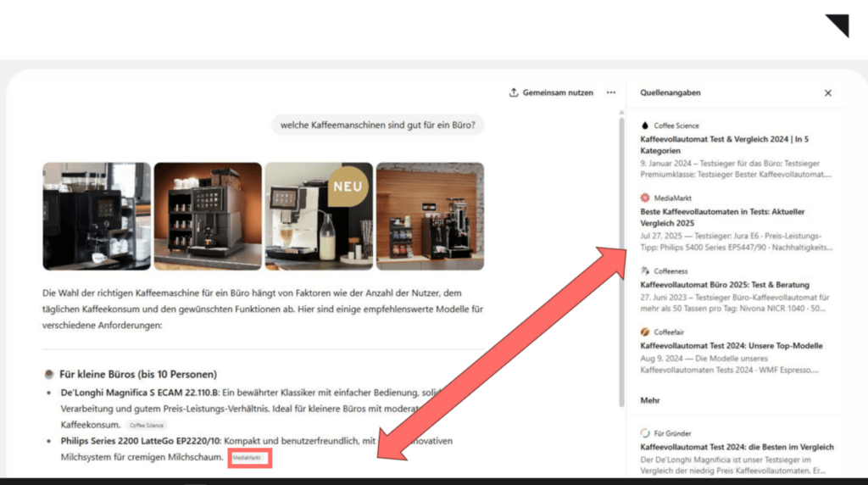This screenshot has width=868, height=485.
Task: Click the MediaMarkt source name in sidebar
Action: click(x=672, y=198)
